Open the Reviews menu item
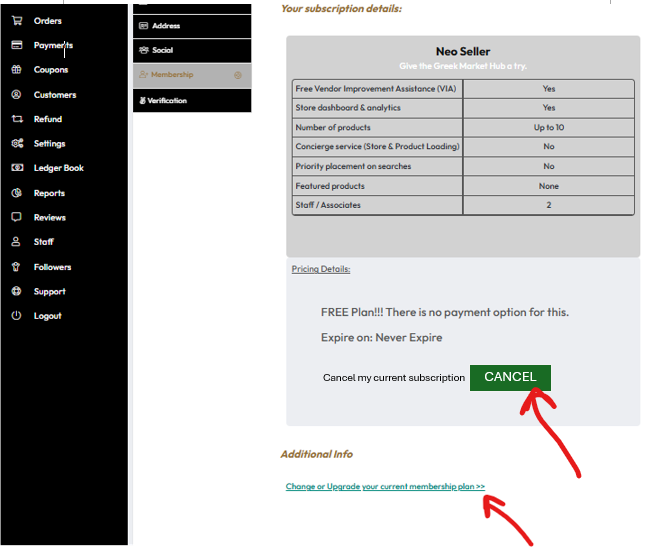Viewport: 646px width, 548px height. point(49,217)
